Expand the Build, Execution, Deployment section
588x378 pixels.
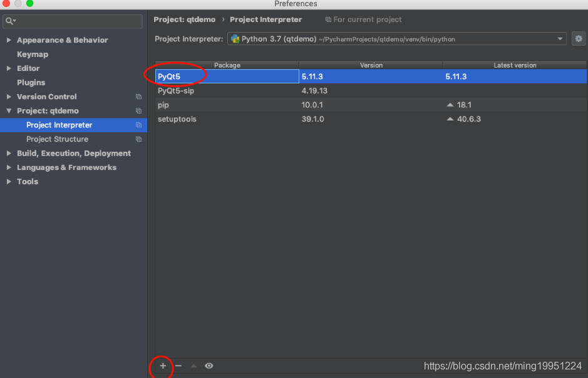coord(75,153)
